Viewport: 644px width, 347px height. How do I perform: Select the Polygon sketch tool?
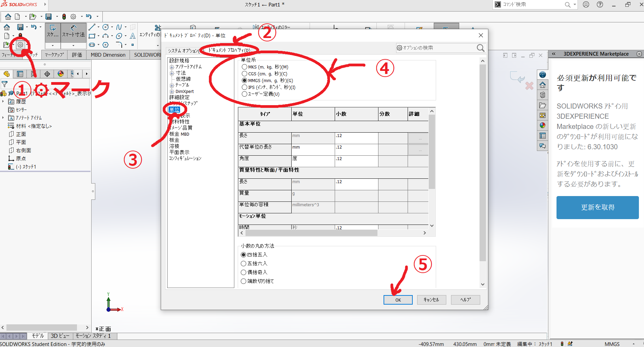pos(105,45)
